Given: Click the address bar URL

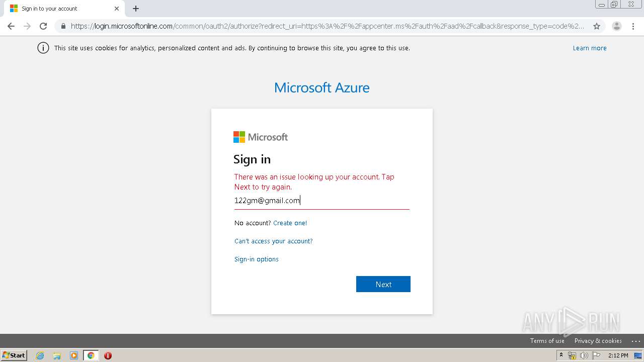Looking at the screenshot, I should pos(327,26).
